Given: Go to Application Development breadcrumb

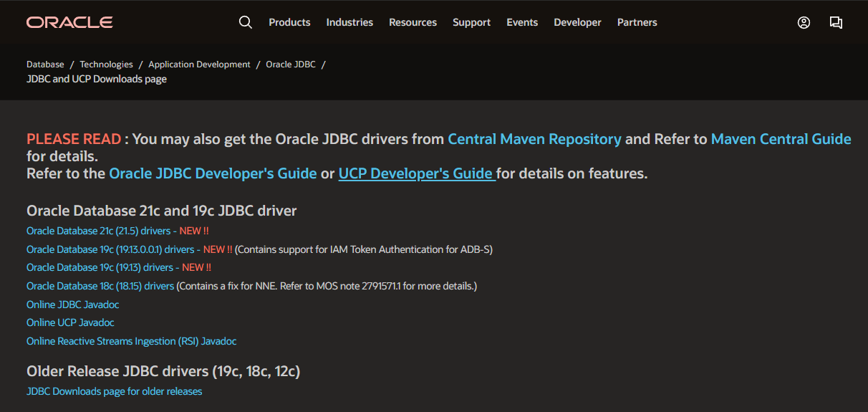Looking at the screenshot, I should click(199, 64).
